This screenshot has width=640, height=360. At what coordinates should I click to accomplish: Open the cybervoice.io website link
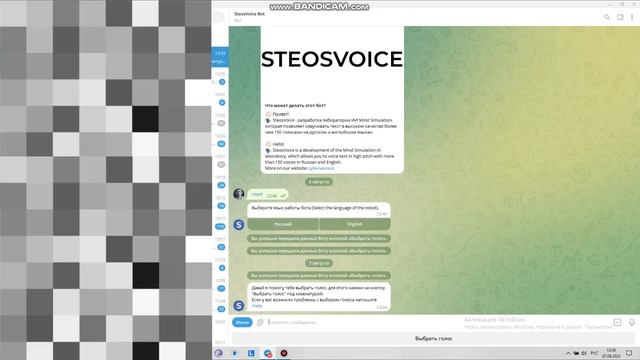[x=321, y=168]
